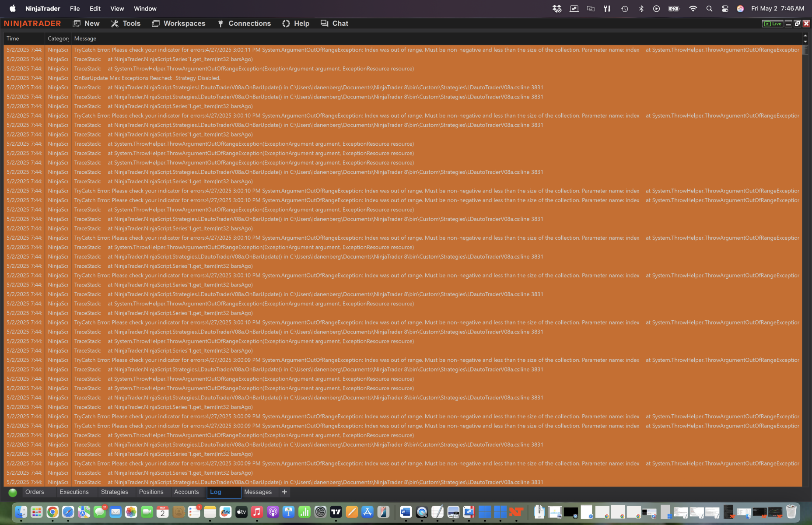Open the File menu in menu bar
Viewport: 812px width, 525px height.
(75, 8)
